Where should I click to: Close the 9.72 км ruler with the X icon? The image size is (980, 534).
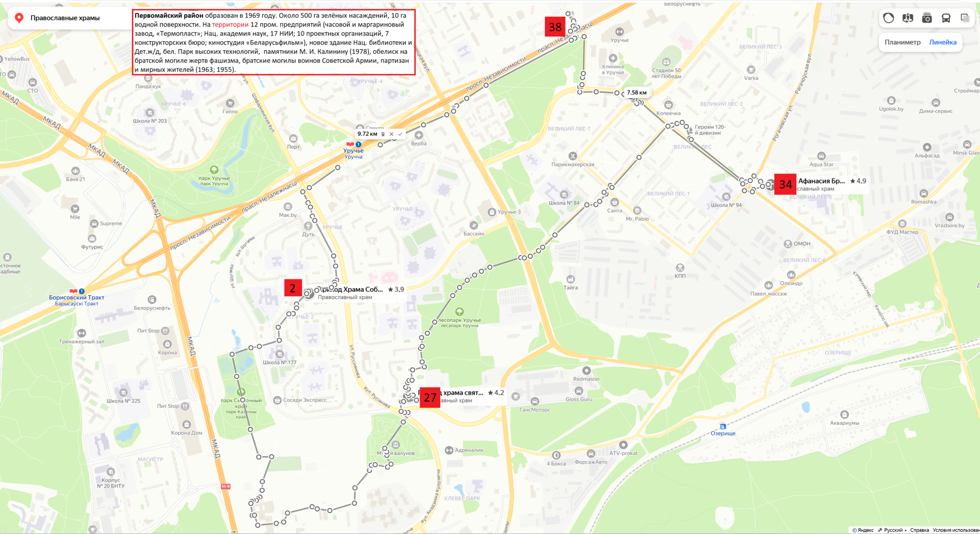click(x=391, y=134)
